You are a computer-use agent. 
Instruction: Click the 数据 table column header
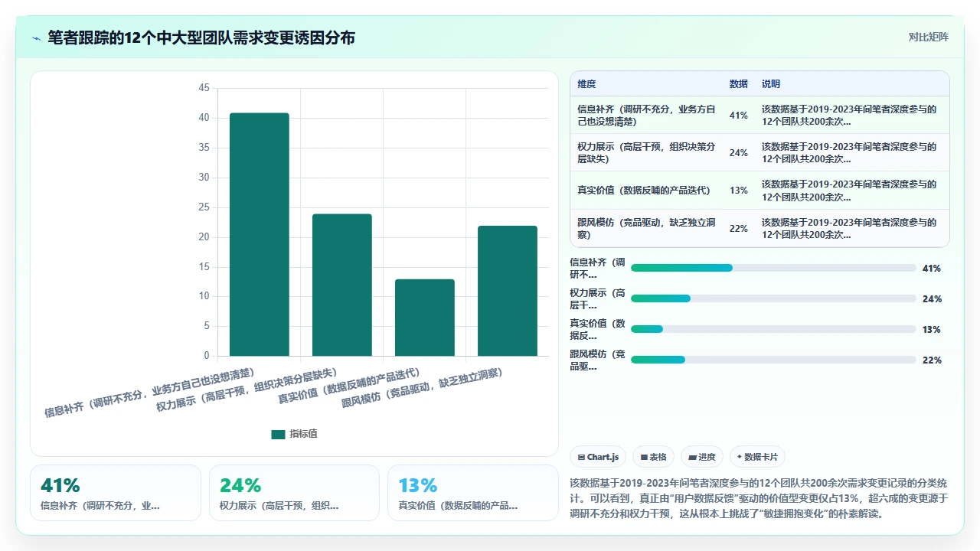[x=739, y=84]
